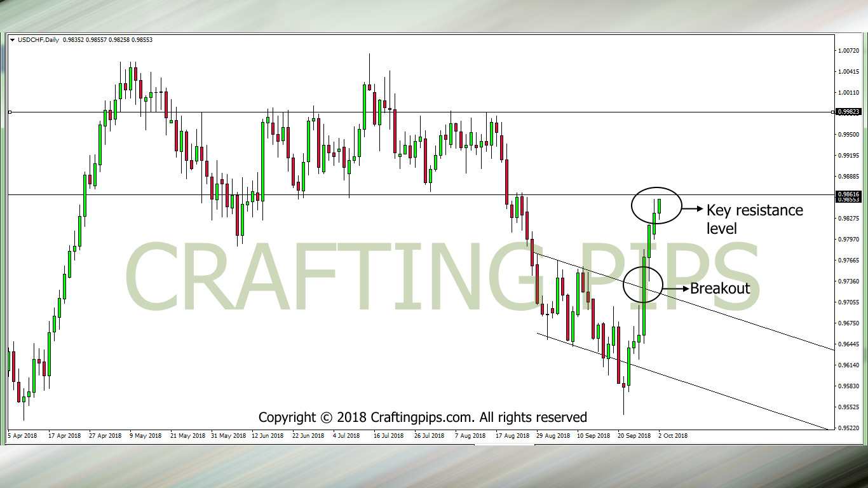The width and height of the screenshot is (868, 488).
Task: Click the 0.97055 price axis label
Action: 849,302
